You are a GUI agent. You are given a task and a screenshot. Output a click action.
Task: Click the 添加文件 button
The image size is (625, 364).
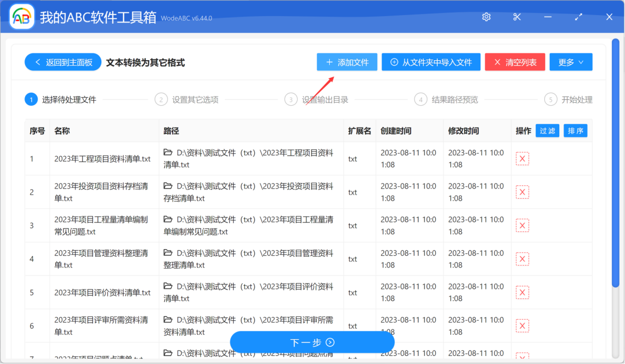click(x=347, y=62)
